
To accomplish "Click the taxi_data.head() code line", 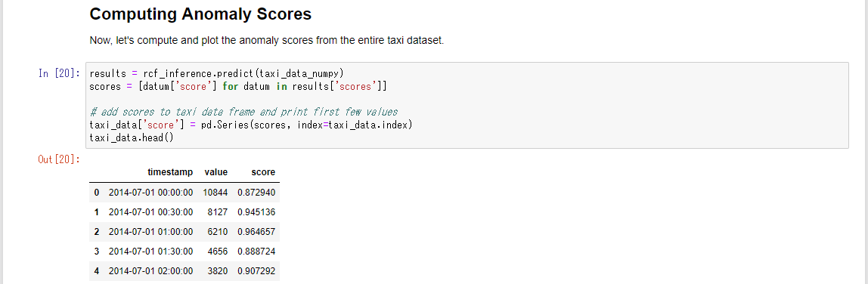I will (132, 137).
